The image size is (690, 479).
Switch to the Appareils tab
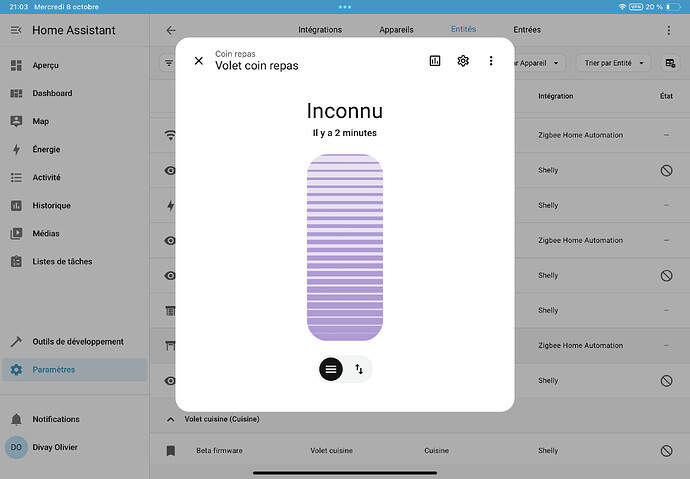click(x=396, y=29)
